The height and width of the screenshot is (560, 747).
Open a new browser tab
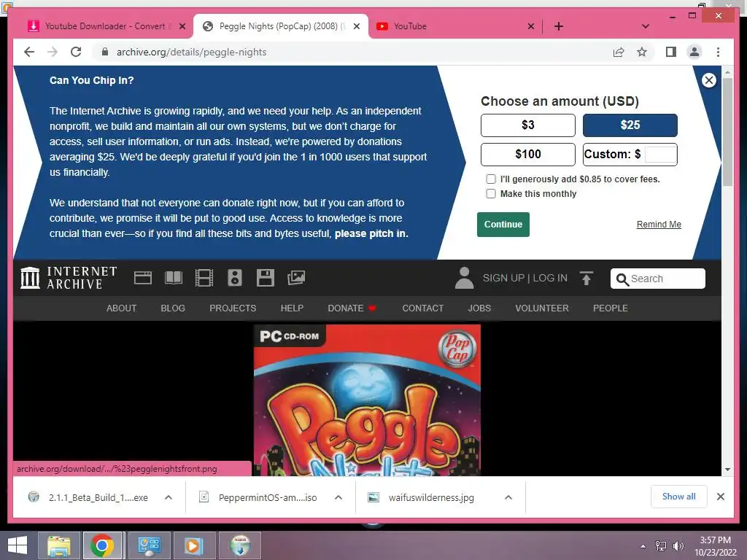pos(558,26)
